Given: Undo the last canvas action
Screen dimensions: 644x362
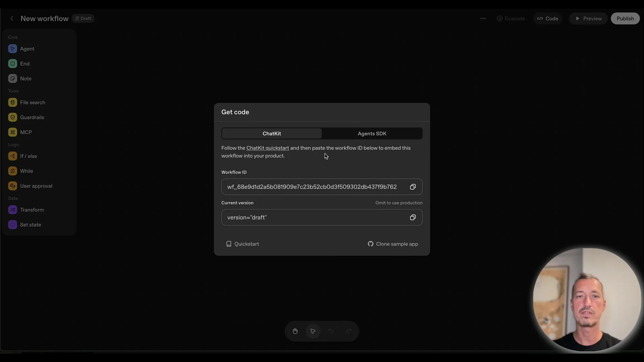Looking at the screenshot, I should [x=331, y=331].
